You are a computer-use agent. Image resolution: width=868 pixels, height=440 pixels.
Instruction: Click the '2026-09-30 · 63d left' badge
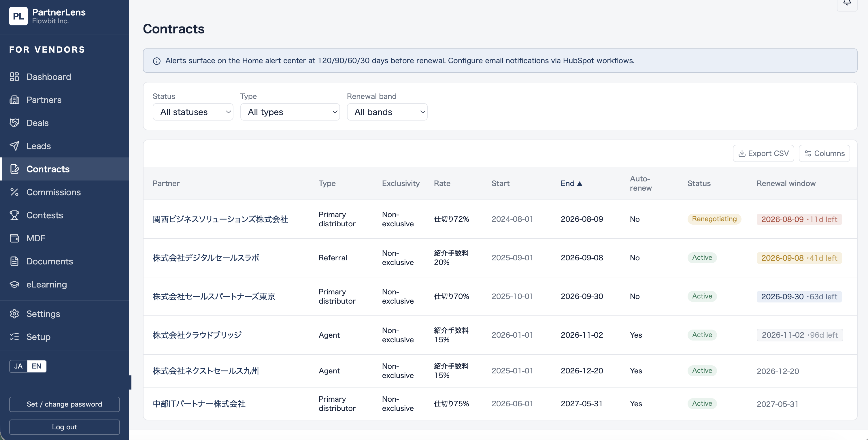click(799, 297)
